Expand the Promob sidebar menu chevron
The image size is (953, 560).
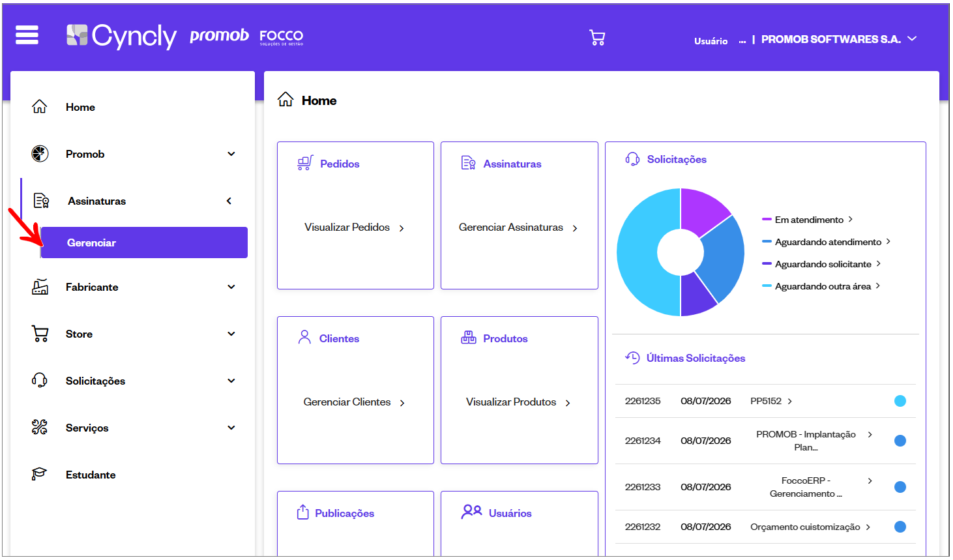click(x=231, y=154)
